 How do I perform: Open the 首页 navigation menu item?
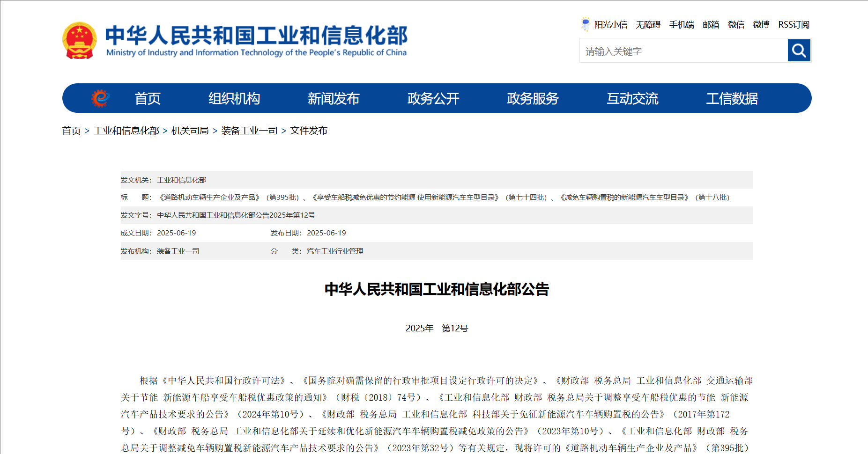148,99
